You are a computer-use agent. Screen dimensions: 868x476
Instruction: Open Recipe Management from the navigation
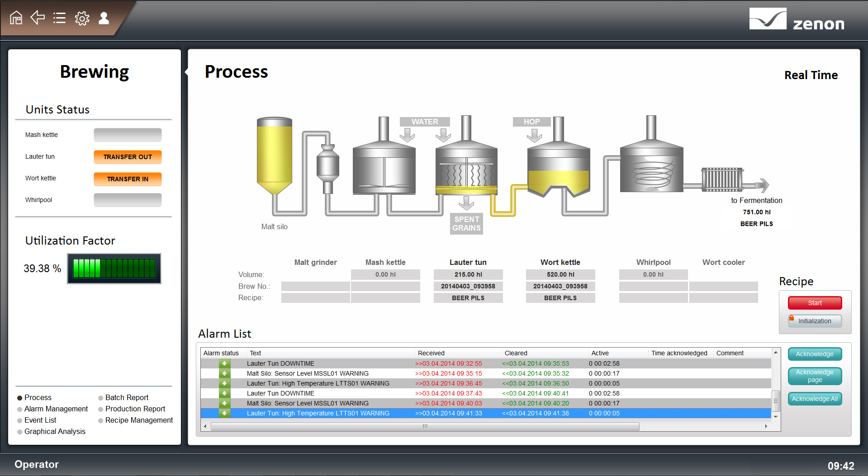[x=139, y=420]
